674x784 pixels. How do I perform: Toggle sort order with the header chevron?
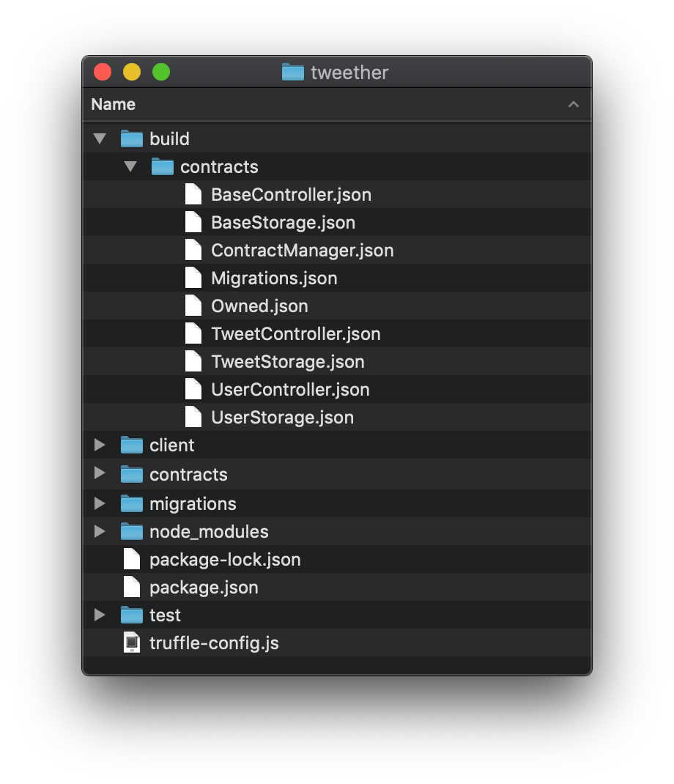pyautogui.click(x=574, y=105)
